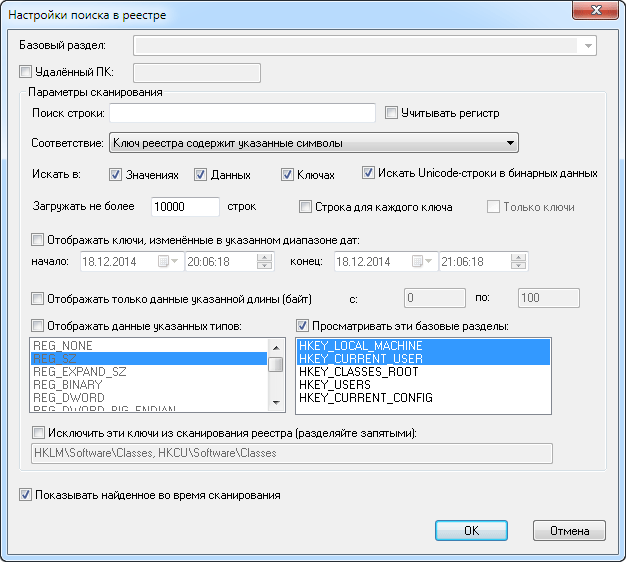Click the maximum length field showing 100
Viewport: 626px width, 562px height.
point(549,298)
